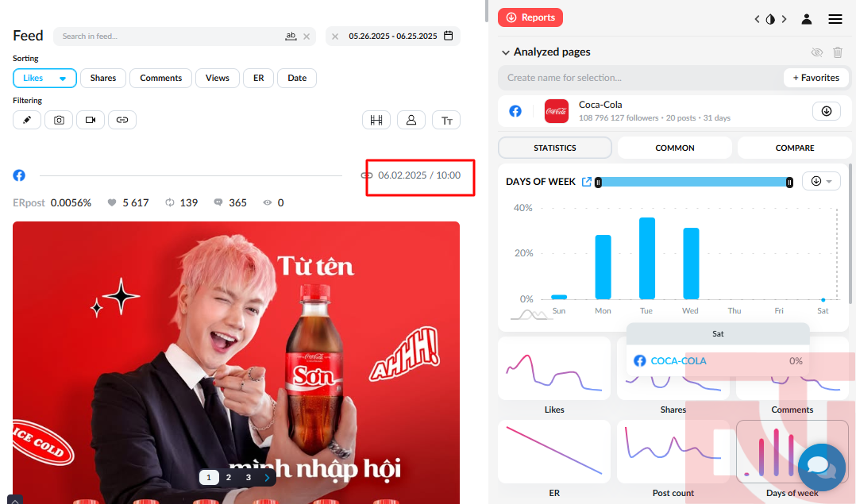Click the Reports button
The width and height of the screenshot is (856, 504).
(530, 17)
